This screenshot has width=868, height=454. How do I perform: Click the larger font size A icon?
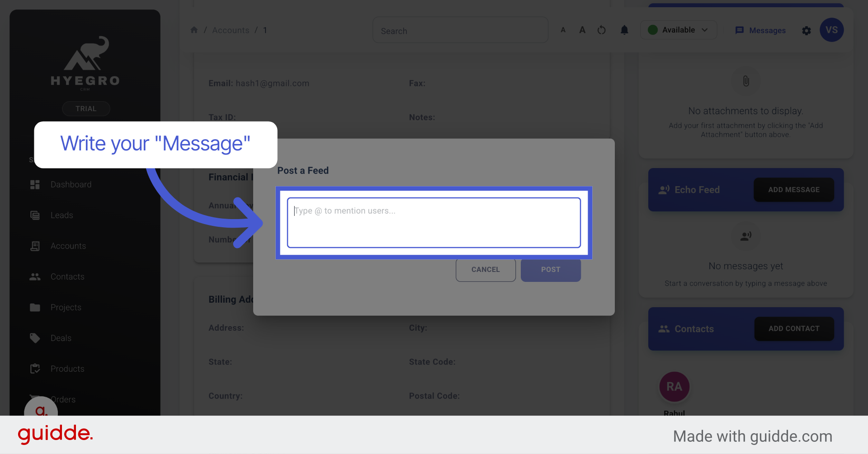coord(582,30)
